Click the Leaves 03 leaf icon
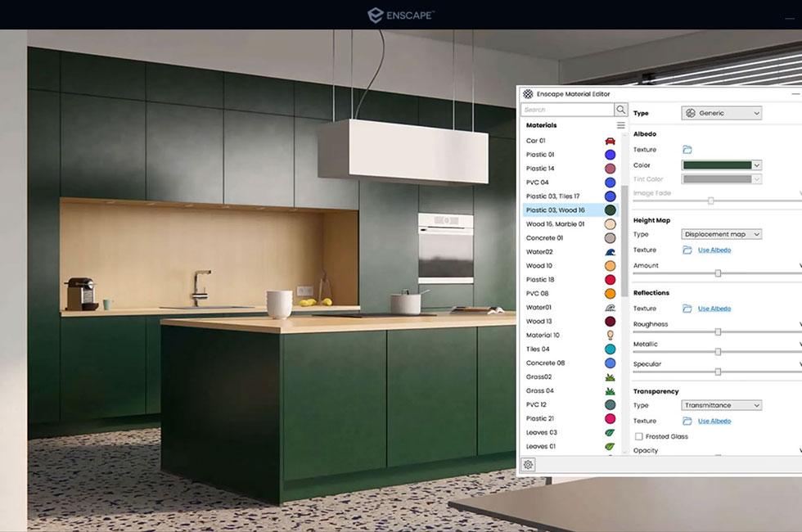Viewport: 802px width, 532px height. [x=611, y=432]
